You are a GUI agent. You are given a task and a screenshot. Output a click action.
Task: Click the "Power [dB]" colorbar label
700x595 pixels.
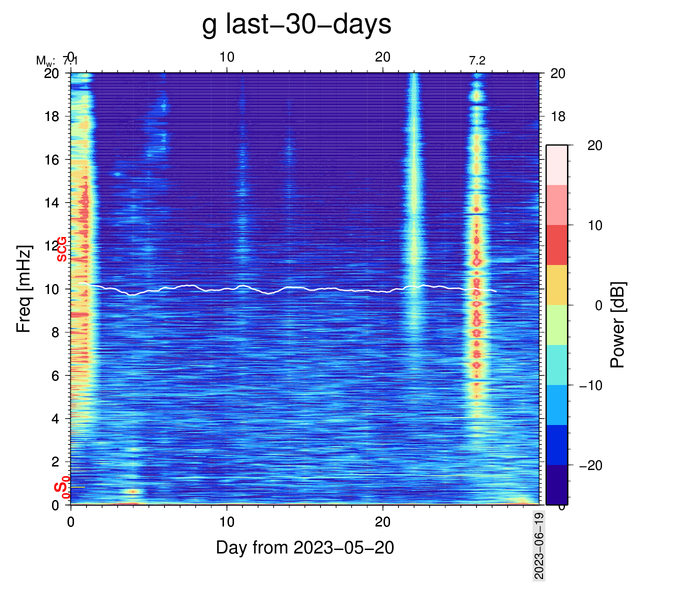click(x=618, y=325)
